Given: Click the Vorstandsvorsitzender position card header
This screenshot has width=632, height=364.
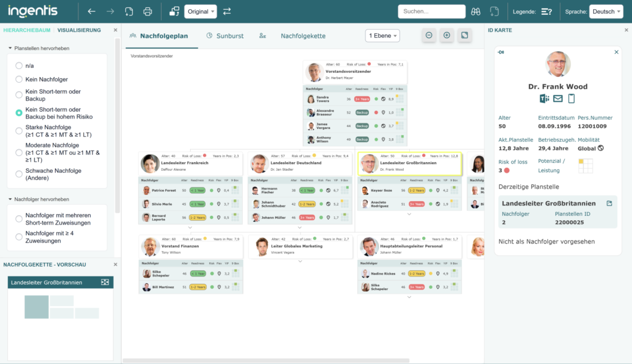Looking at the screenshot, I should [355, 72].
